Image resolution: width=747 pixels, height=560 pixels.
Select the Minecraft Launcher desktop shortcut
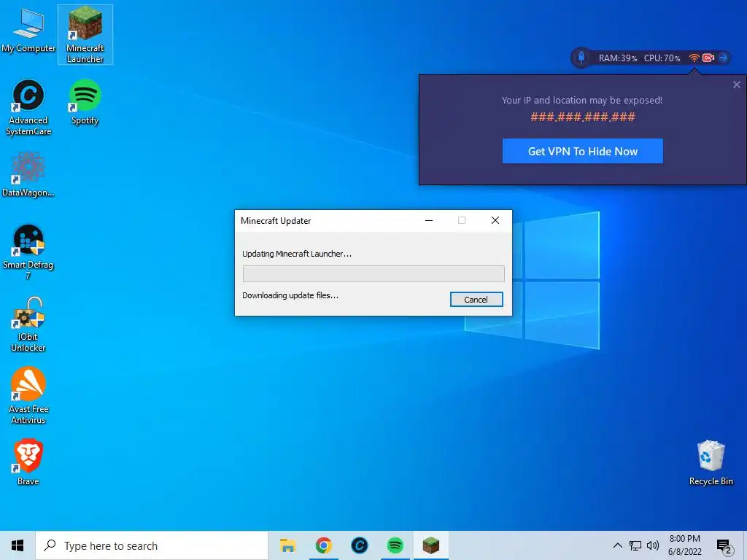(85, 35)
